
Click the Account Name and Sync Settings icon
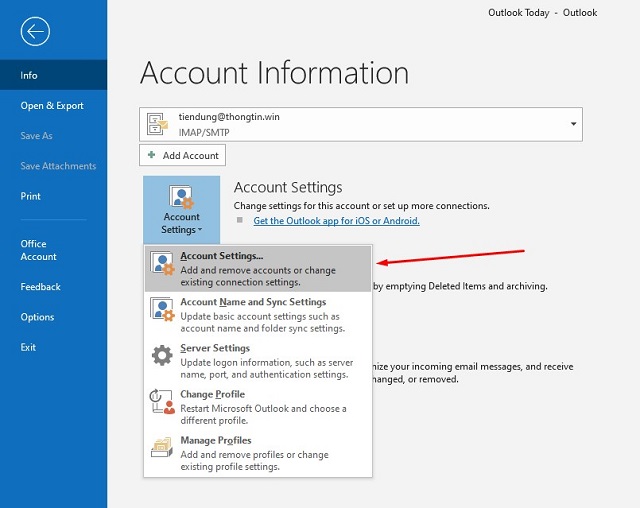(162, 309)
